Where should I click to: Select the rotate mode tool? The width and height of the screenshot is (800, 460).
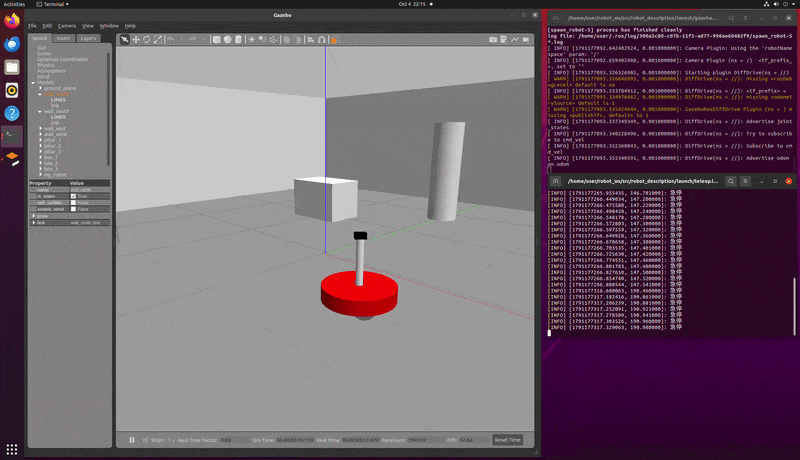146,39
